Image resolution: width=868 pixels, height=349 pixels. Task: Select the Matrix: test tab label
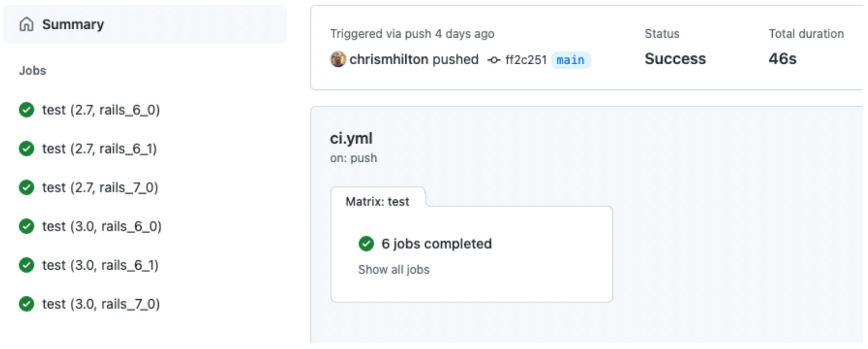378,202
